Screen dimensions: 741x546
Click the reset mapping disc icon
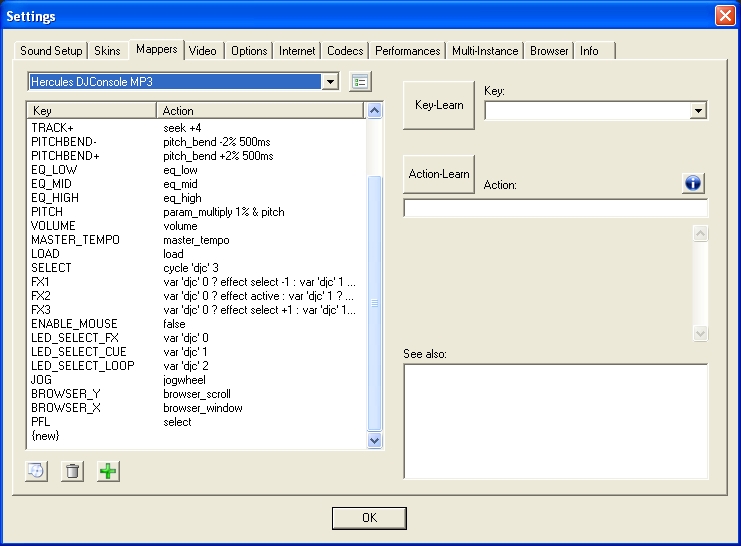(36, 471)
